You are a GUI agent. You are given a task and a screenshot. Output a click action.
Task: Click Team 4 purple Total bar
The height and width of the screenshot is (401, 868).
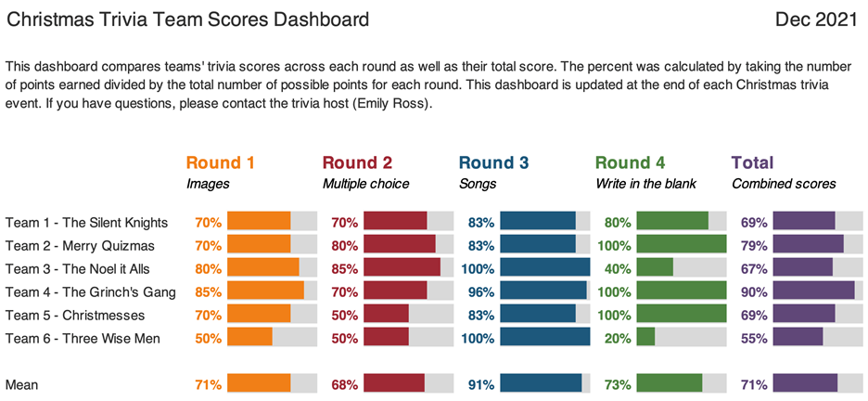coord(814,291)
